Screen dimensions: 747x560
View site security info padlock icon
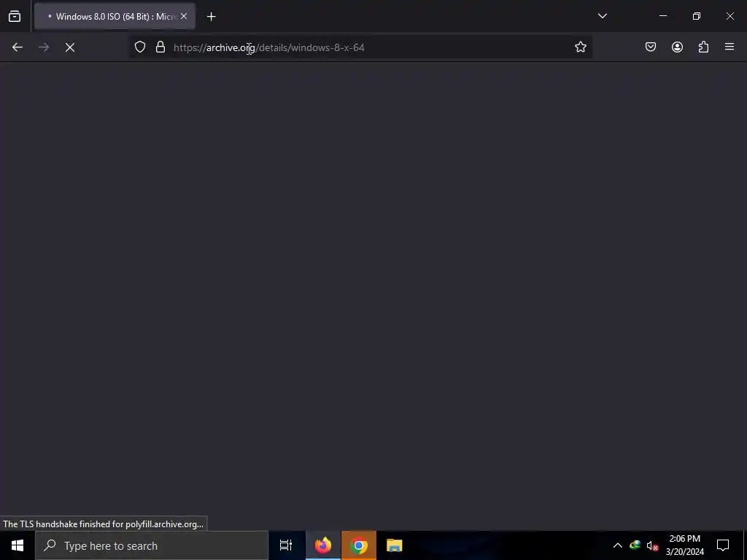point(160,47)
